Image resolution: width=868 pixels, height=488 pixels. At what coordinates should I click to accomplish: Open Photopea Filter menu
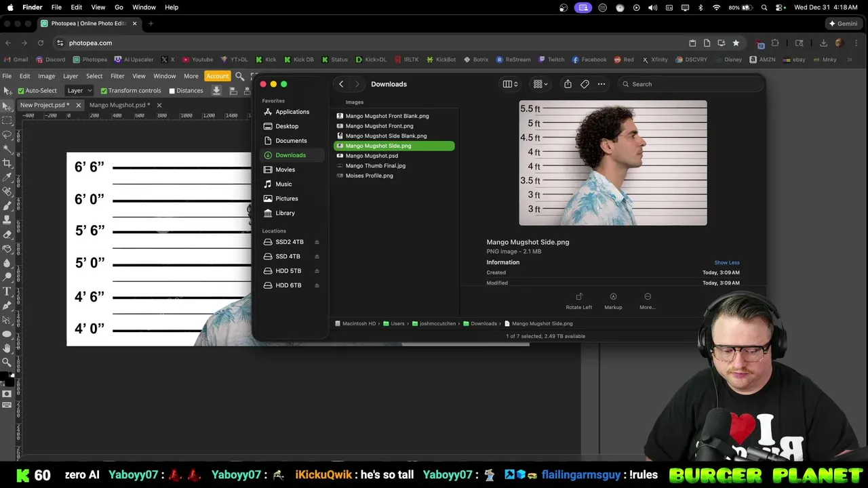click(x=117, y=76)
